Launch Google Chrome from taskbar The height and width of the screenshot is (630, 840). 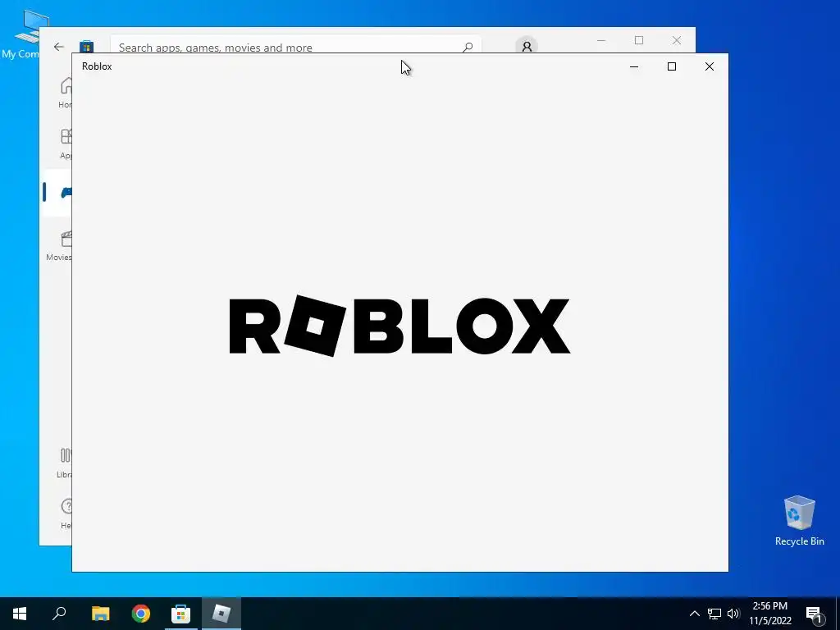coord(141,614)
